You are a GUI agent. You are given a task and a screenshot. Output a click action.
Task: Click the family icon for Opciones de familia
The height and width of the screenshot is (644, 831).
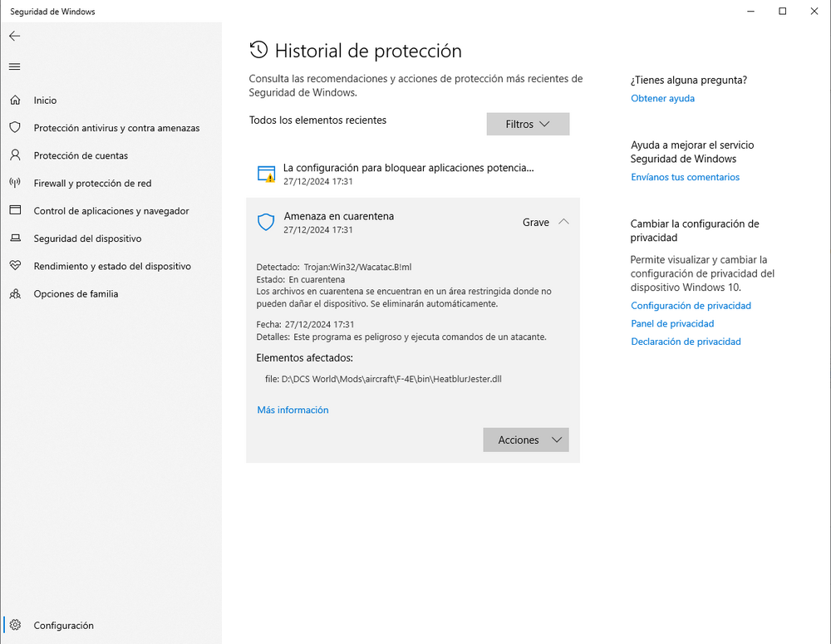pos(15,293)
